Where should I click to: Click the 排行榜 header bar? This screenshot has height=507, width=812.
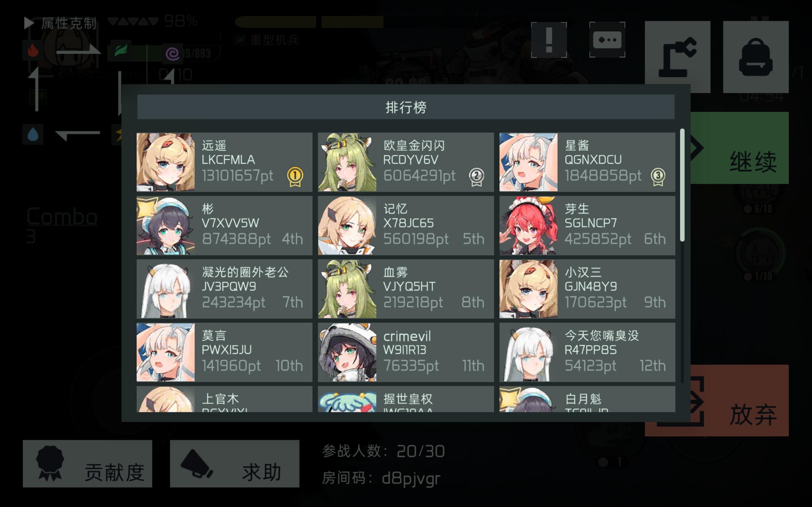tap(406, 107)
